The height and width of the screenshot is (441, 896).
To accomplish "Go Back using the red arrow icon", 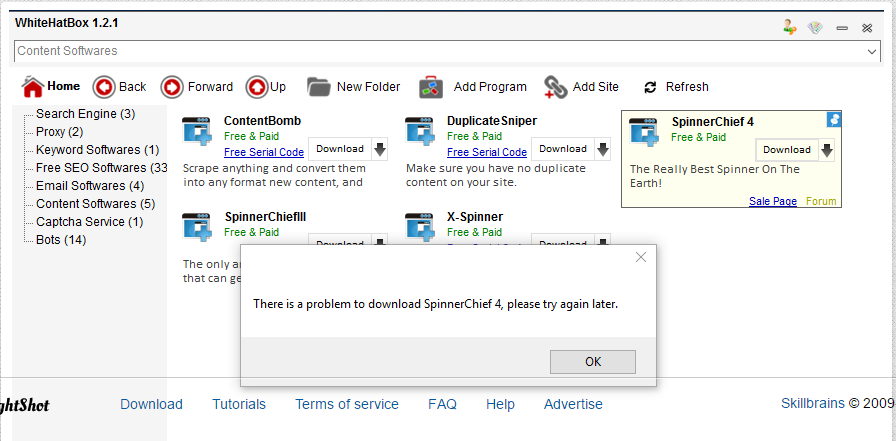I will pos(104,87).
